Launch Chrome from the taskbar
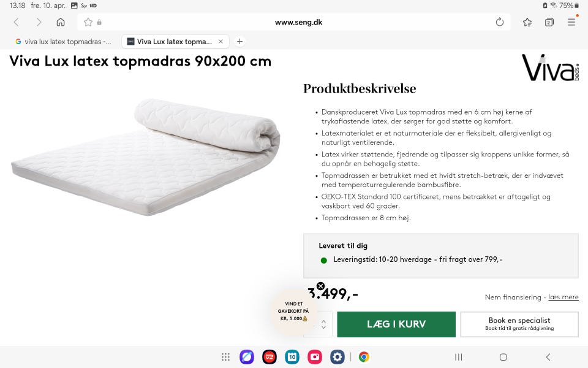 pos(363,357)
